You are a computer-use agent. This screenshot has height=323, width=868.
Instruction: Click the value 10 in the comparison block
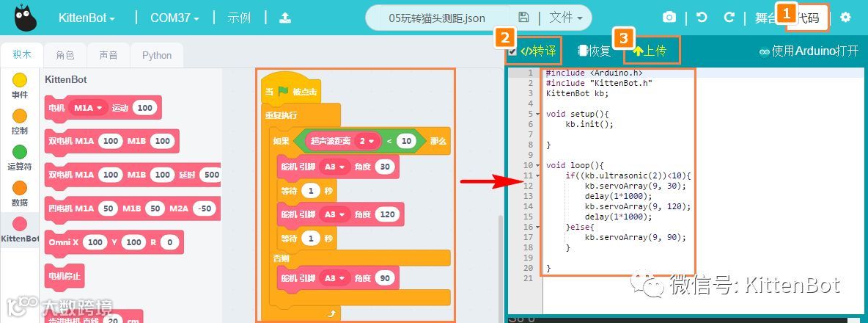point(406,141)
